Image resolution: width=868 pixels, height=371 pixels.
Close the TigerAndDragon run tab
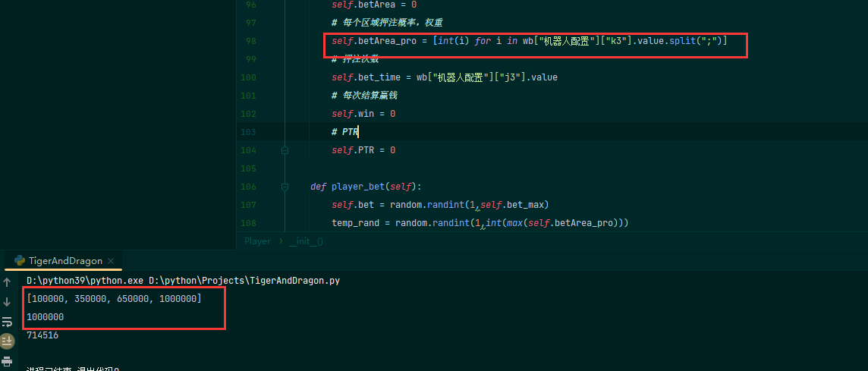tap(111, 261)
